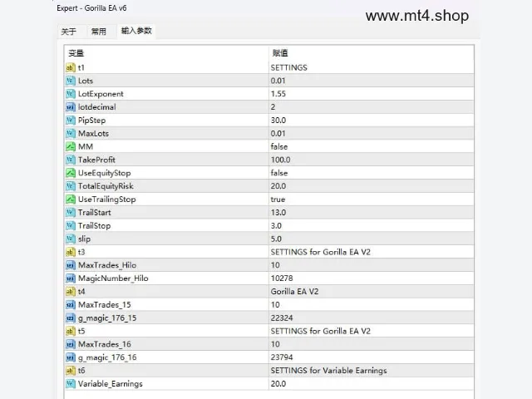Click the string icon beside t5
This screenshot has height=399, width=532.
(x=70, y=331)
